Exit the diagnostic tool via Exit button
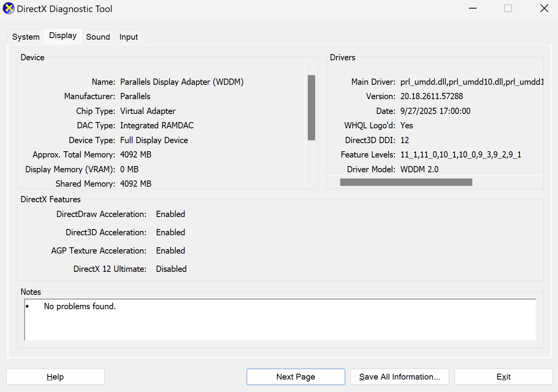Viewport: 558px width, 392px height. [504, 377]
